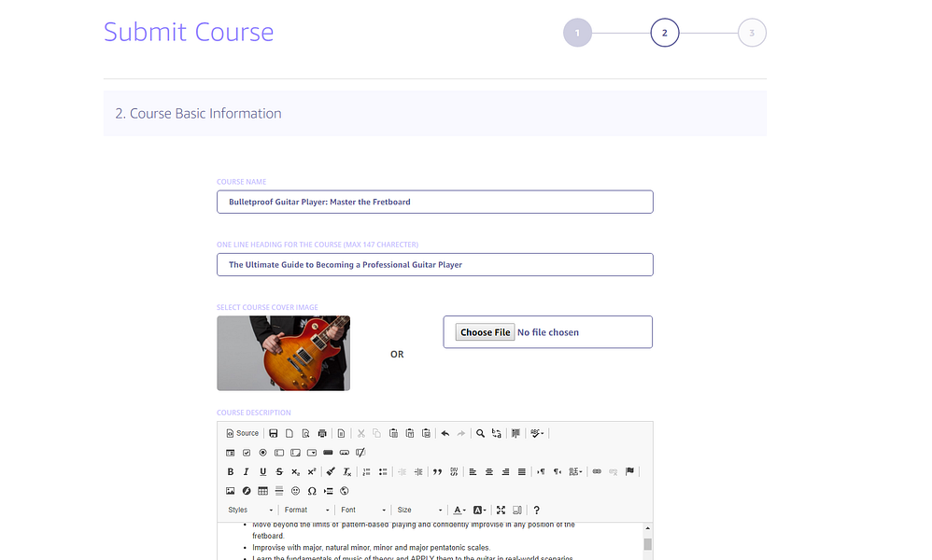Click the spell check icon in the toolbar
This screenshot has height=560, width=932.
[535, 433]
